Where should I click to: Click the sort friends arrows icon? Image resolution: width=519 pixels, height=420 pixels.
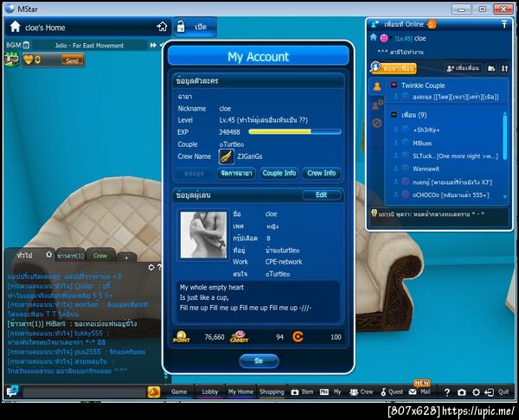504,68
